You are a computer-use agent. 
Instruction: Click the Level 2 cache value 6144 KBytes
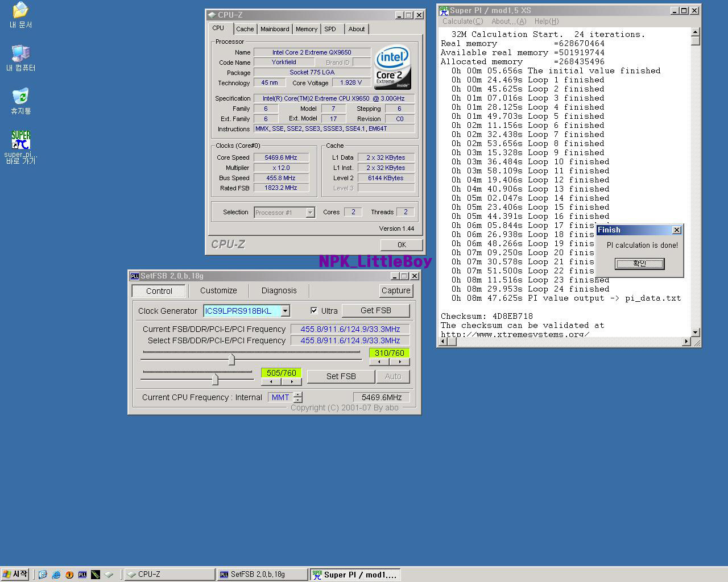click(x=386, y=178)
